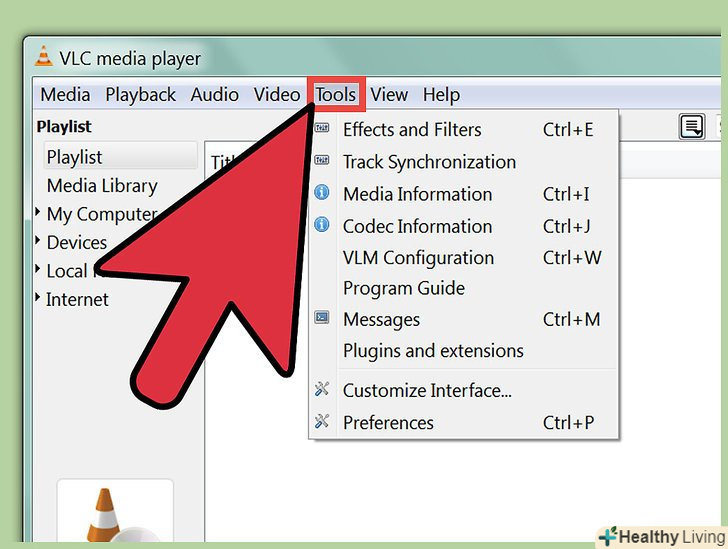The width and height of the screenshot is (728, 549).
Task: Open the Help menu
Action: click(441, 95)
